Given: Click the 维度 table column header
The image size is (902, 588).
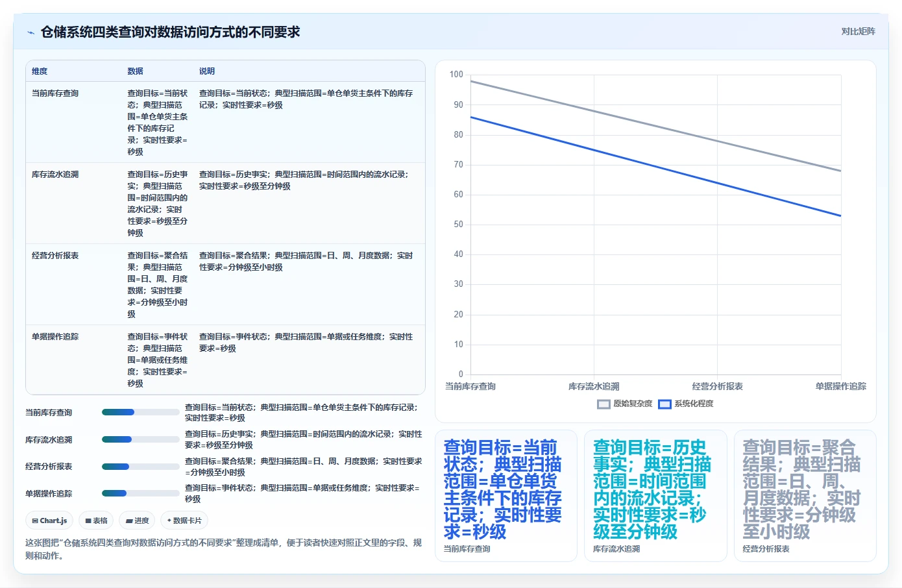Looking at the screenshot, I should [x=40, y=71].
